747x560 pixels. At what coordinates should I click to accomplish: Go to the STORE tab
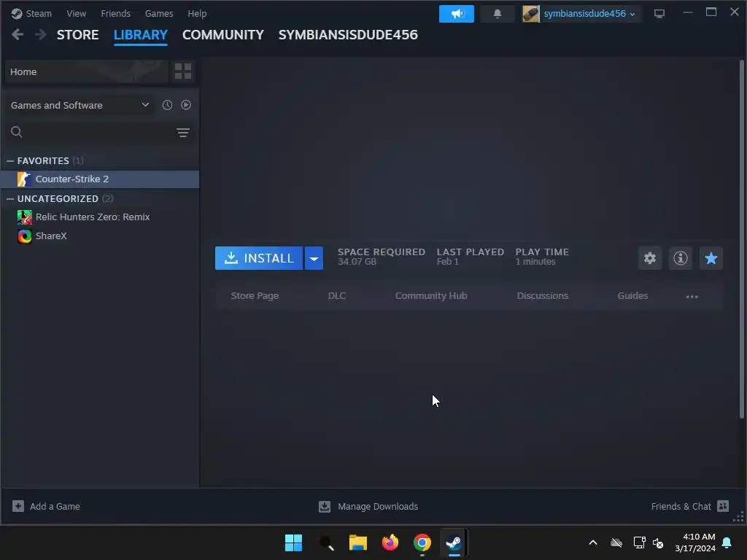[77, 35]
